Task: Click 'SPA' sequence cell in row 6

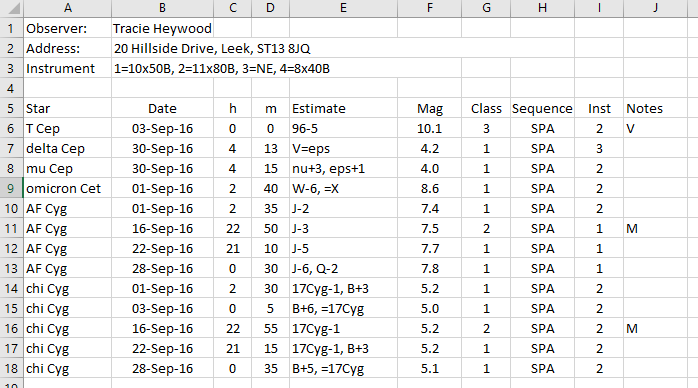Action: pos(542,129)
